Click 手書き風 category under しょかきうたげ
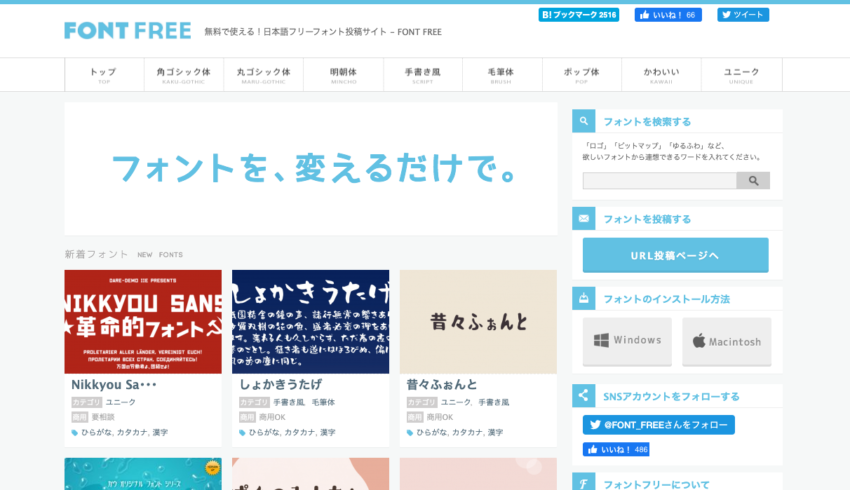Image resolution: width=850 pixels, height=490 pixels. coord(288,402)
